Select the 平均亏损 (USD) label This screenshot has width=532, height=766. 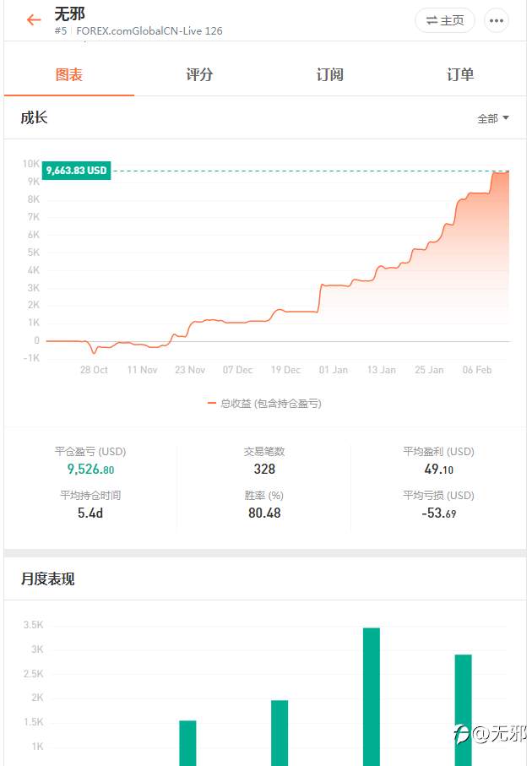pos(439,496)
